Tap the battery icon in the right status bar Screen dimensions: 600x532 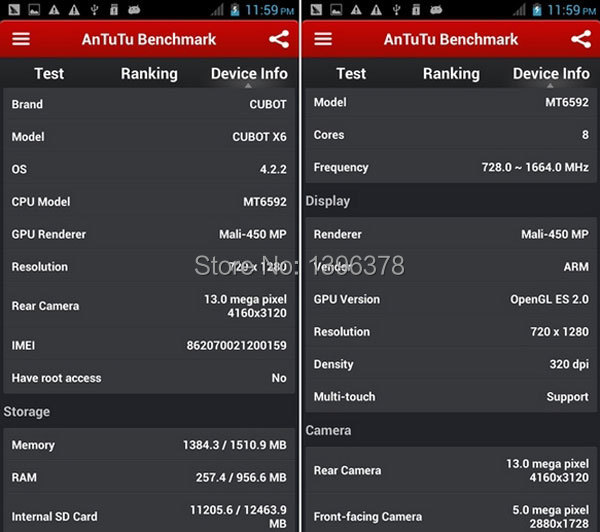coord(536,10)
